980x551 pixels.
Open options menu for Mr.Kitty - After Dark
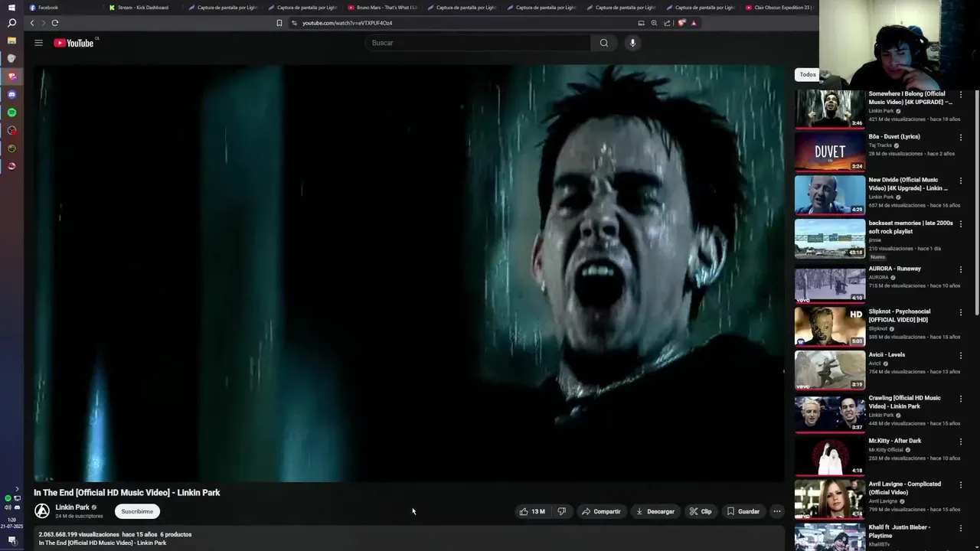(x=961, y=442)
